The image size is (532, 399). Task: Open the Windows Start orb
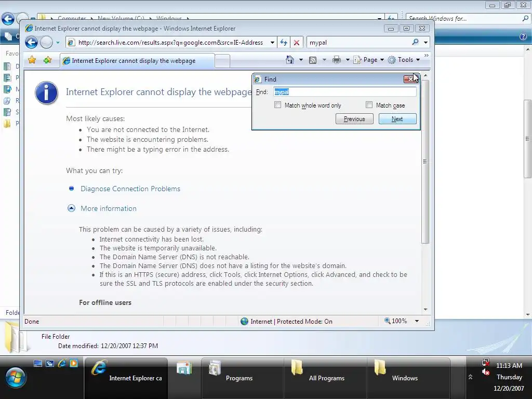(16, 377)
